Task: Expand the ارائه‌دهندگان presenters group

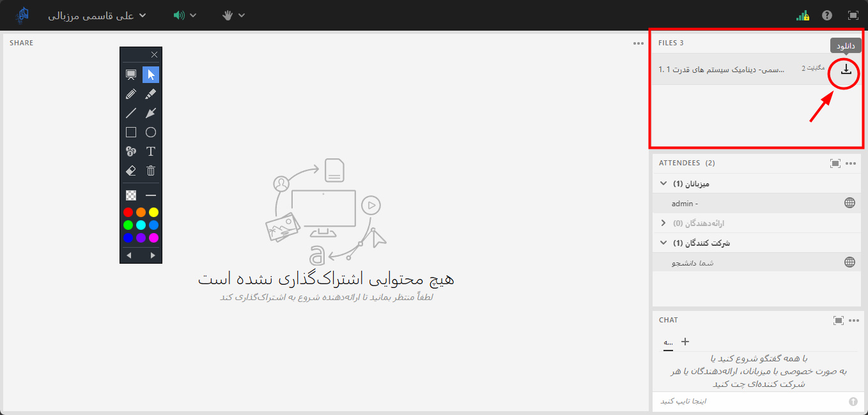Action: click(x=663, y=223)
